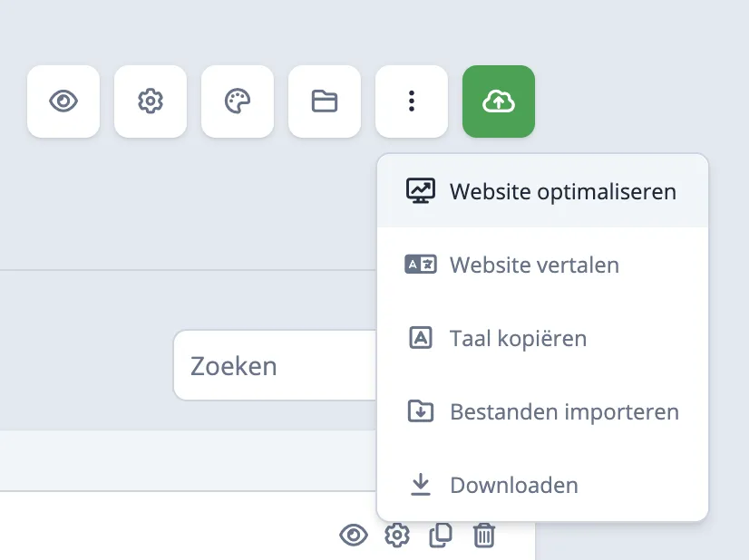Select the palette icon to change design
This screenshot has height=560, width=749.
pos(237,101)
